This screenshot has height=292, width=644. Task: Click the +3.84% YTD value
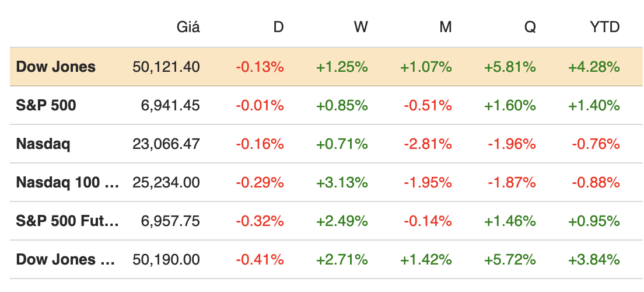pos(594,259)
